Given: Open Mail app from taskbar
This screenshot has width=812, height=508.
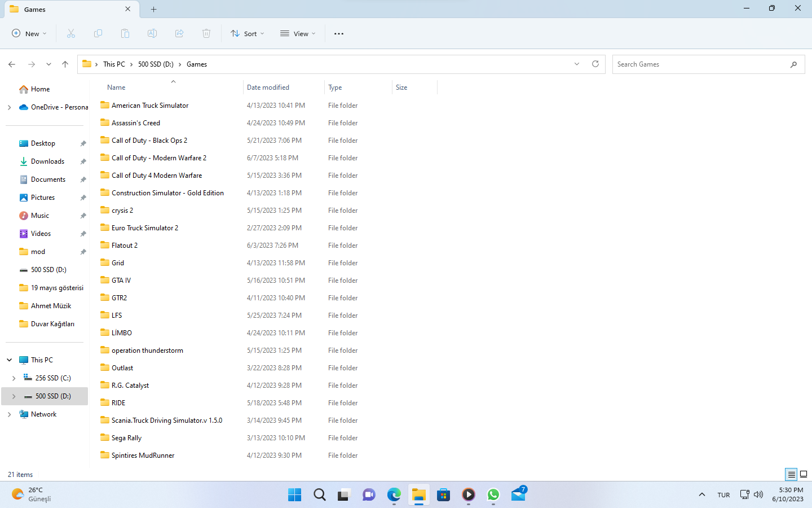Looking at the screenshot, I should click(x=519, y=494).
